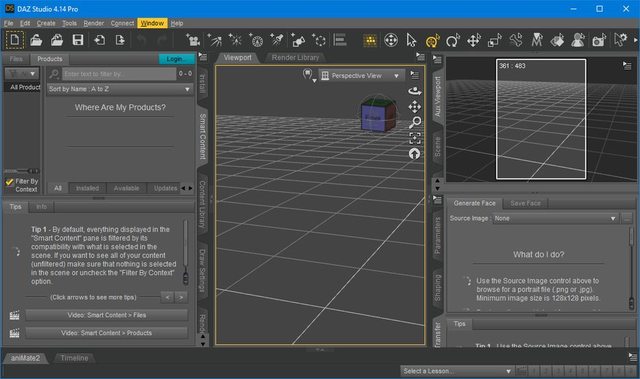
Task: Open the Perspective View camera dropdown
Action: (x=362, y=75)
